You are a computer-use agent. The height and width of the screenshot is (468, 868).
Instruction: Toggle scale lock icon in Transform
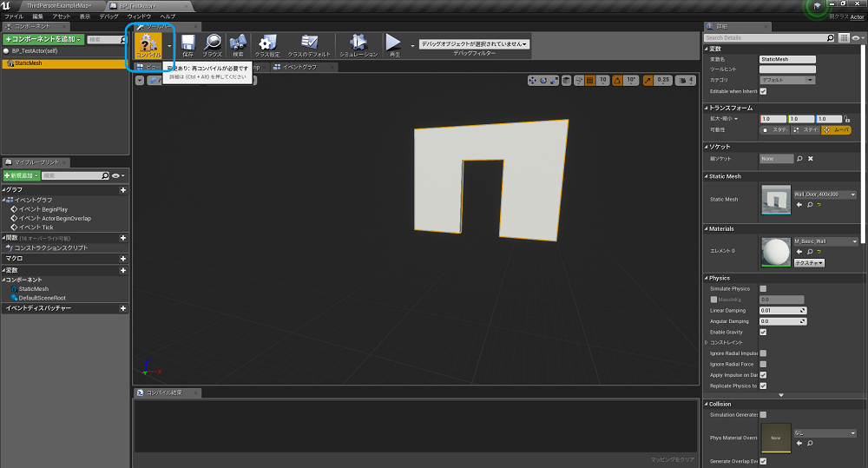[847, 119]
